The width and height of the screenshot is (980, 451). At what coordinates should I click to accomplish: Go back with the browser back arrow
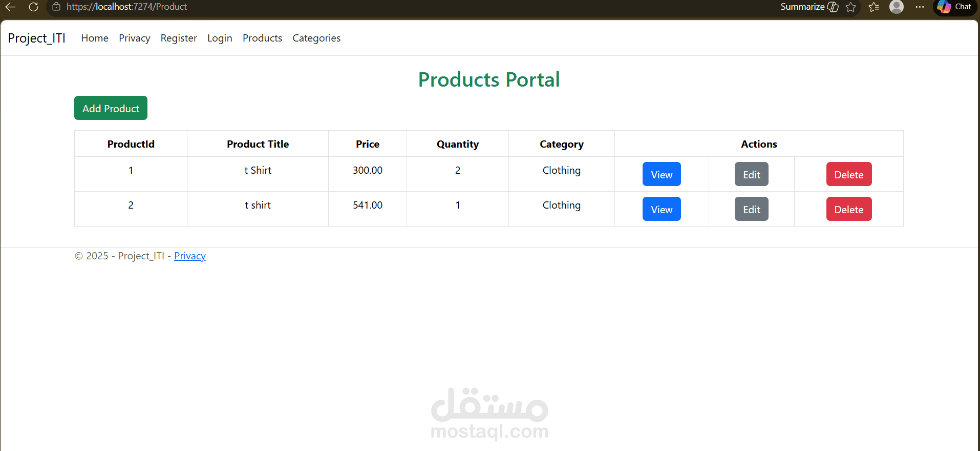[x=11, y=7]
